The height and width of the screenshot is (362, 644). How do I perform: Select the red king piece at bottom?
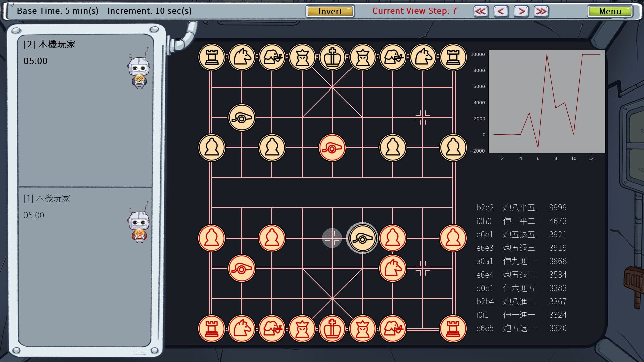pos(332,328)
